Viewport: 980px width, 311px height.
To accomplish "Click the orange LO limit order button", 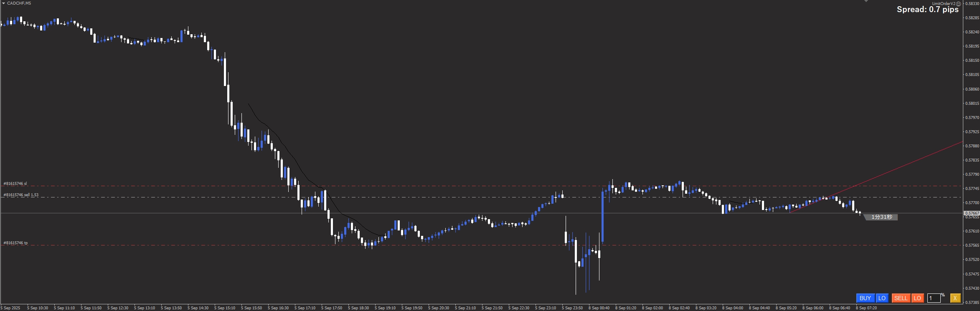I will pos(917,298).
